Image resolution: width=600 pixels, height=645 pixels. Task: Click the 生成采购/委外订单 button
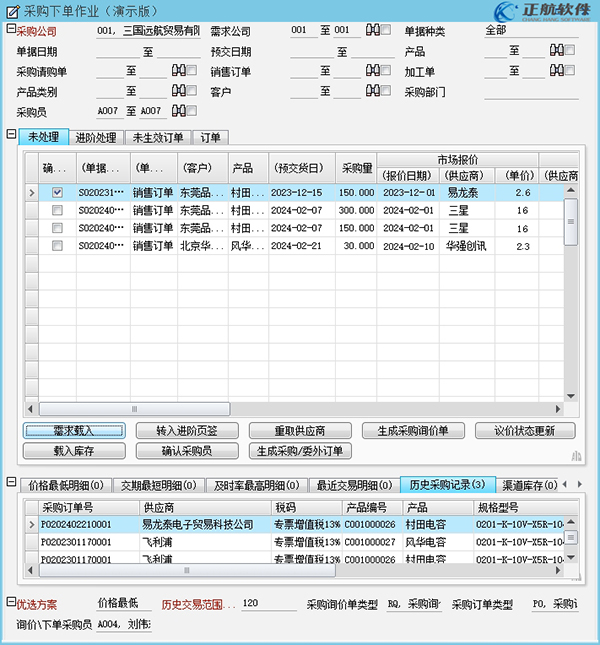pyautogui.click(x=300, y=451)
